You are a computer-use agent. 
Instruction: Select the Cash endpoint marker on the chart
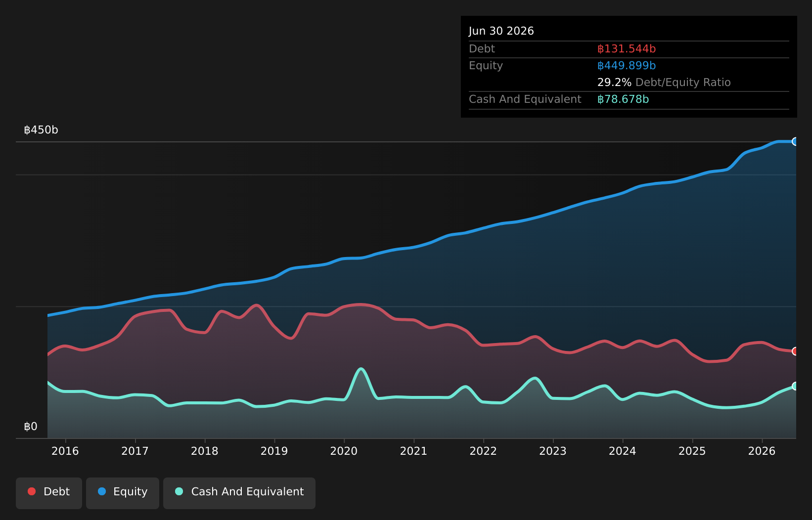tap(795, 386)
